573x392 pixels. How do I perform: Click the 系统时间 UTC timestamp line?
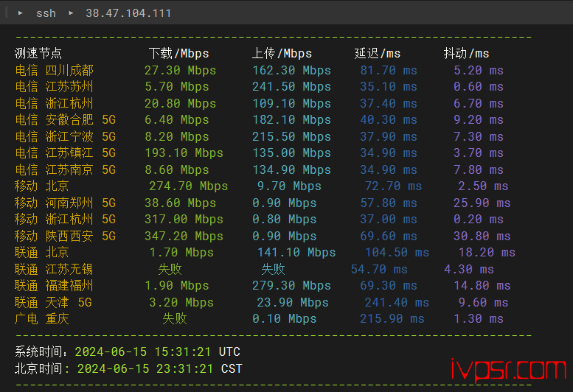click(128, 351)
